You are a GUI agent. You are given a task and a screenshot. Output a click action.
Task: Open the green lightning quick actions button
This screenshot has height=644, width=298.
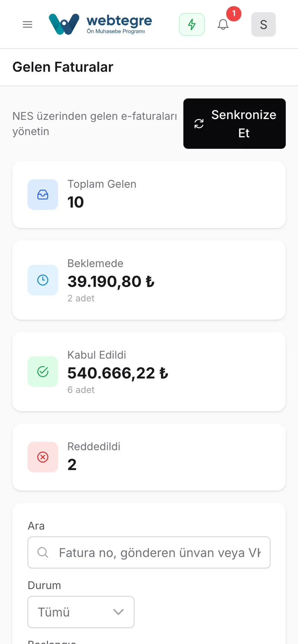pyautogui.click(x=192, y=25)
